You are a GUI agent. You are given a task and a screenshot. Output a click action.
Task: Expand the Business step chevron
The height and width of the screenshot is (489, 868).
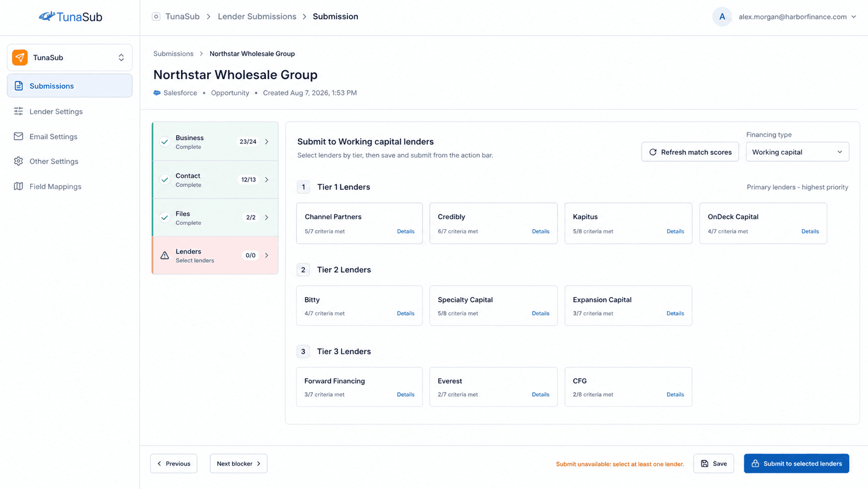(x=267, y=141)
